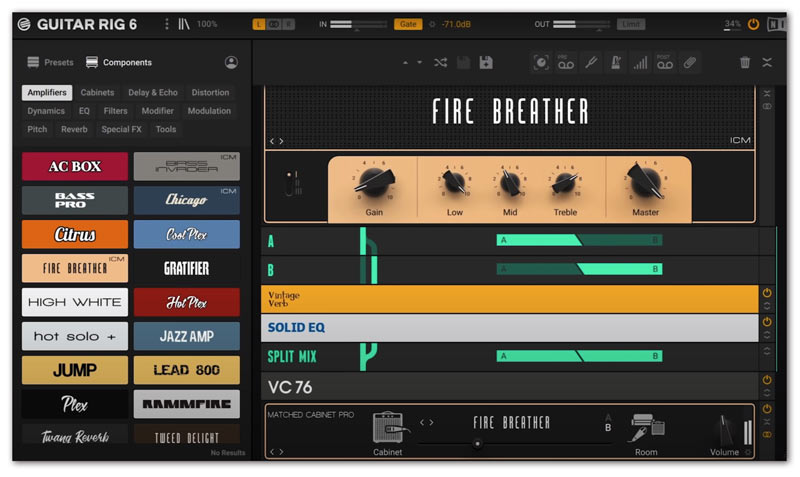The width and height of the screenshot is (800, 477).
Task: Select the Jazz Amp amplifier
Action: point(187,337)
